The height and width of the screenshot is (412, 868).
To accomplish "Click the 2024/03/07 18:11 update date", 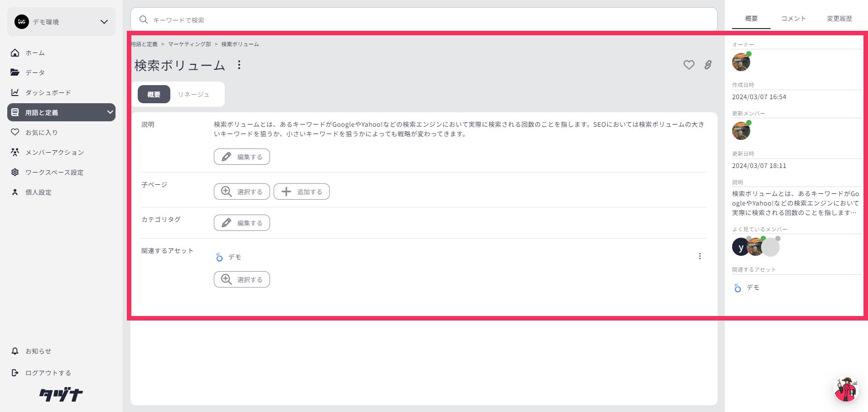I will point(759,166).
